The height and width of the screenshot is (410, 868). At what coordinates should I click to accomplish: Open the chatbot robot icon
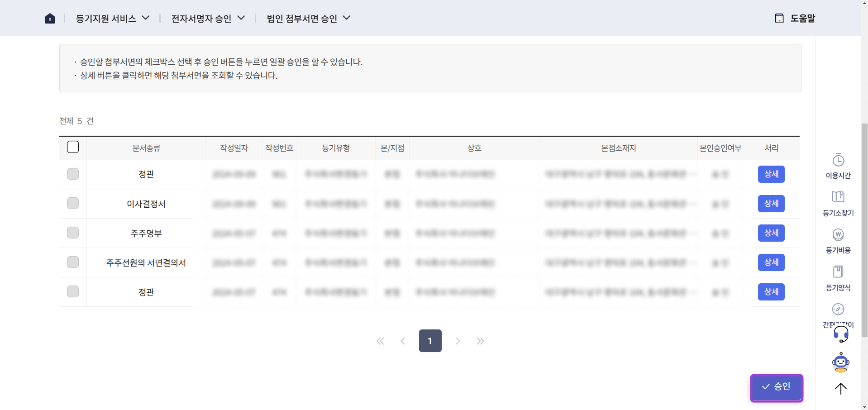point(841,362)
